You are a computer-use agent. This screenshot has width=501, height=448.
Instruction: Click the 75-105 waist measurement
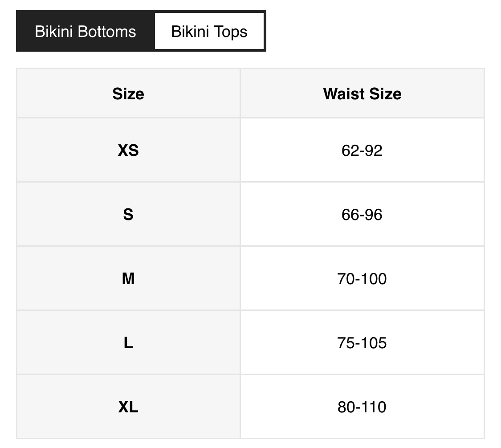click(362, 343)
